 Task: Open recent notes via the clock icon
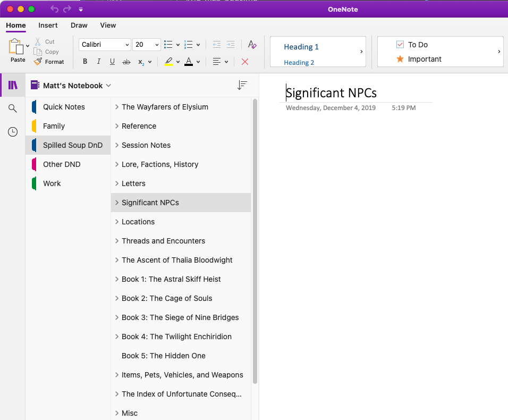click(x=12, y=131)
